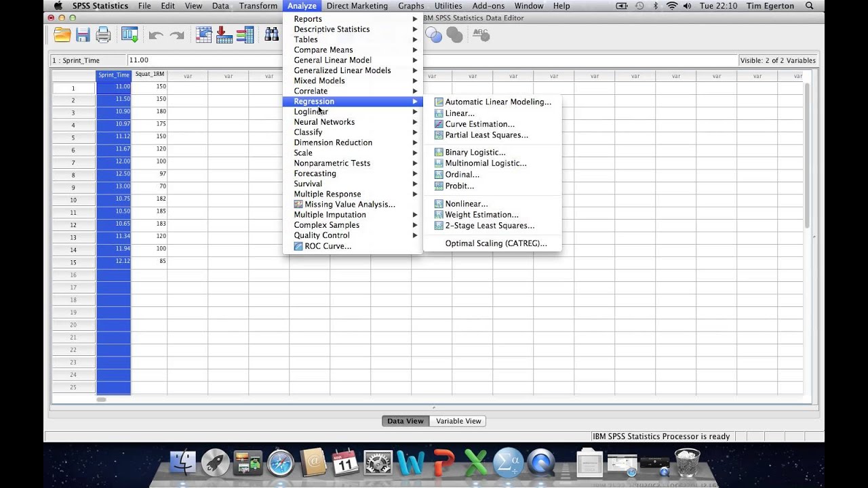This screenshot has height=488, width=868.
Task: Expand the General Linear Model submenu
Action: click(352, 60)
